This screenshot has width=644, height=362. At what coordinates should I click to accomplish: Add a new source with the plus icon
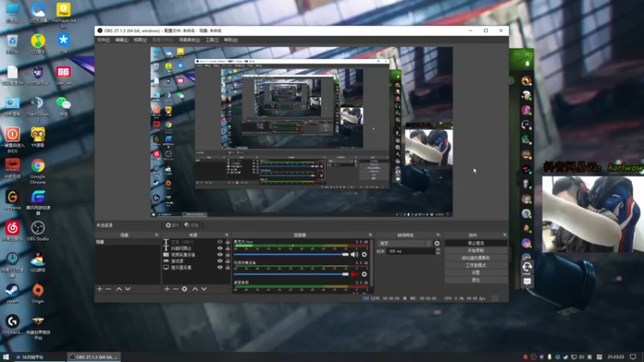(167, 289)
